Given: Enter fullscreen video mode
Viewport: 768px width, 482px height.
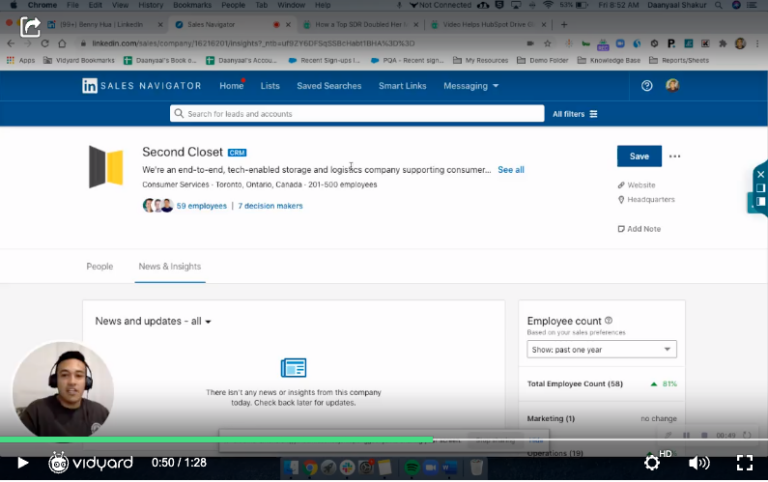Looking at the screenshot, I should [x=744, y=463].
